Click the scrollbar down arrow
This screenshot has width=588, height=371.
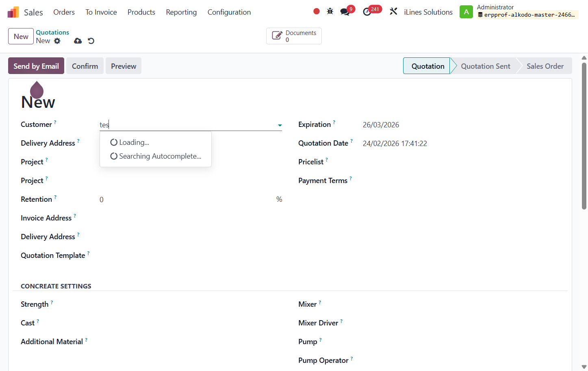pos(584,367)
